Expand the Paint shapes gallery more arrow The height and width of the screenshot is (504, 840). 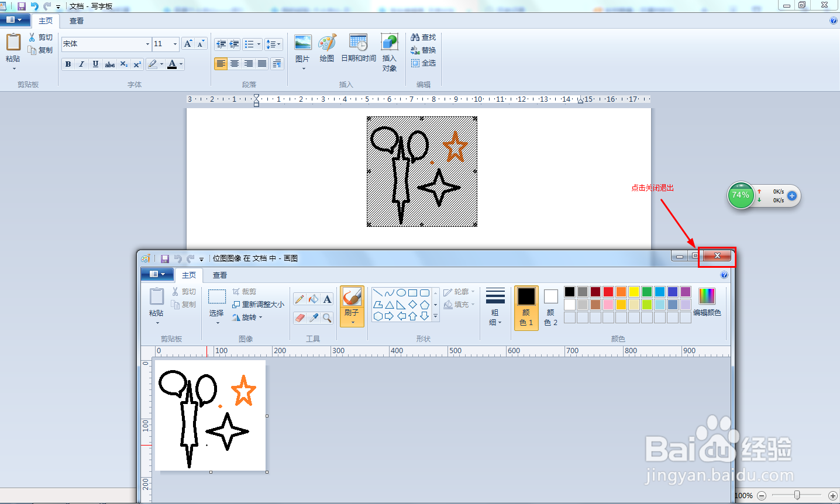coord(435,316)
